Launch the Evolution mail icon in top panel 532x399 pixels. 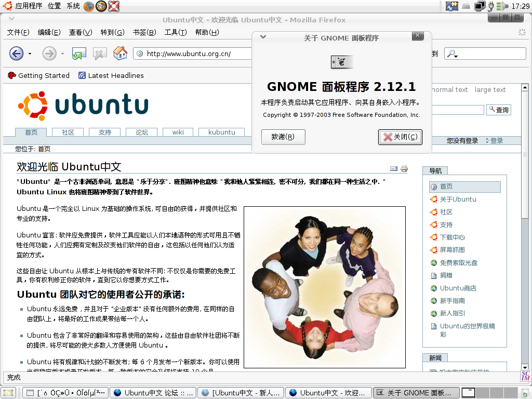pyautogui.click(x=101, y=6)
